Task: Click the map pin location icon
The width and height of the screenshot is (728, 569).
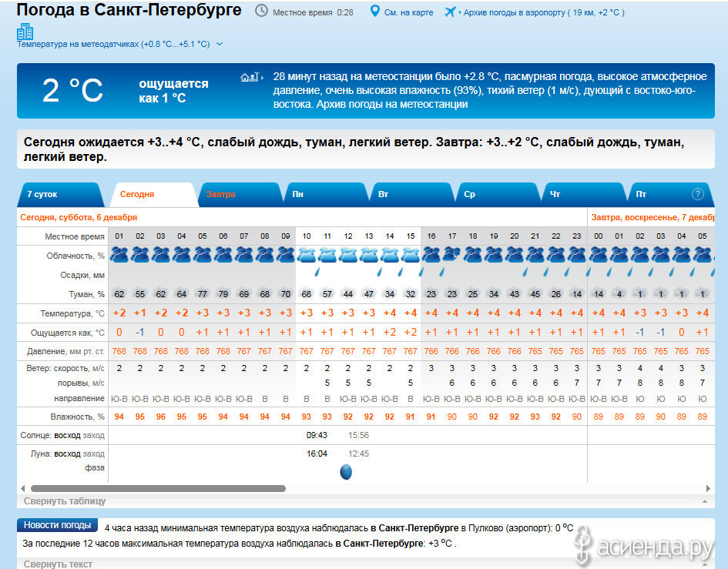Action: [x=375, y=12]
